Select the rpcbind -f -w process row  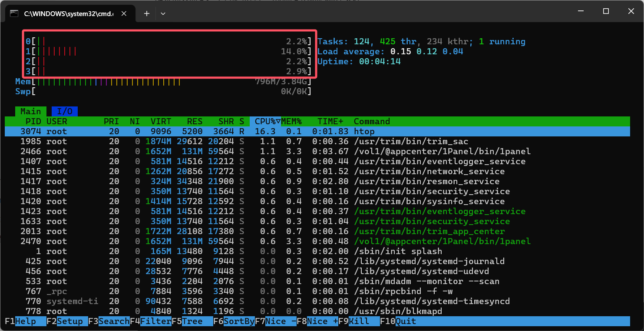click(x=317, y=291)
